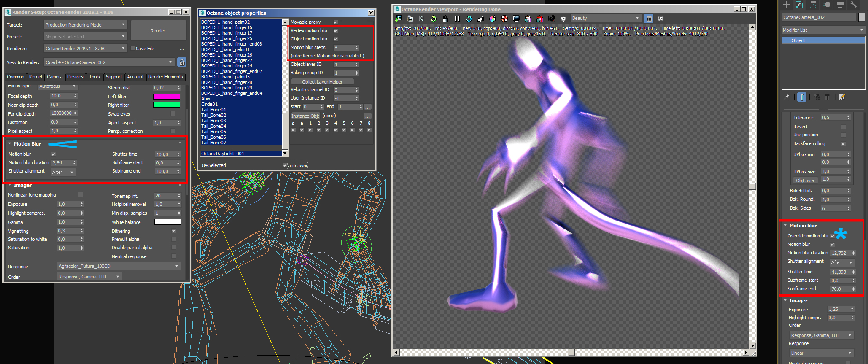Open the Beauty render pass dropdown
This screenshot has width=868, height=364.
[606, 19]
